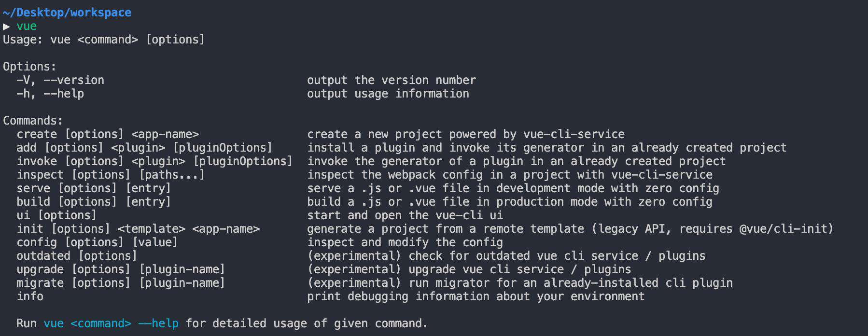Image resolution: width=868 pixels, height=336 pixels.
Task: Click the outdated [options] command
Action: point(77,256)
